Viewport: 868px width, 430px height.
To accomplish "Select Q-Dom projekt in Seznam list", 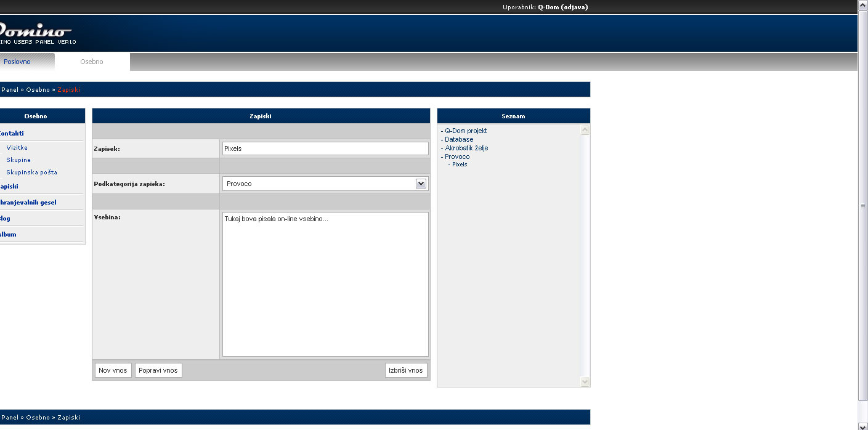I will [x=466, y=131].
